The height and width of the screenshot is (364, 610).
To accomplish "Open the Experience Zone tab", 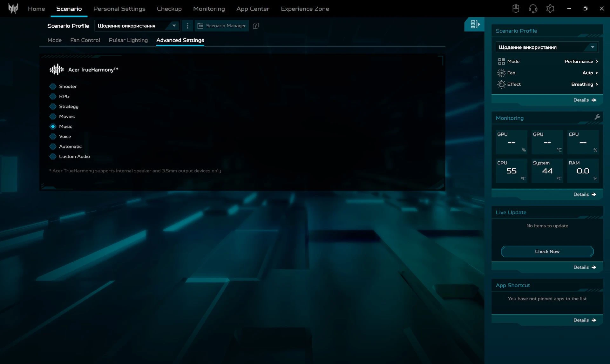I will 305,9.
